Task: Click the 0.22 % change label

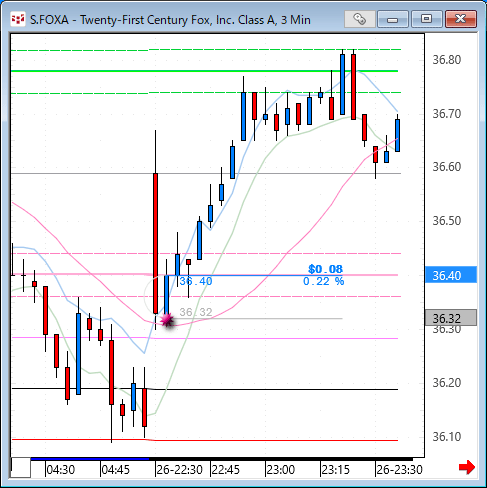Action: click(323, 281)
